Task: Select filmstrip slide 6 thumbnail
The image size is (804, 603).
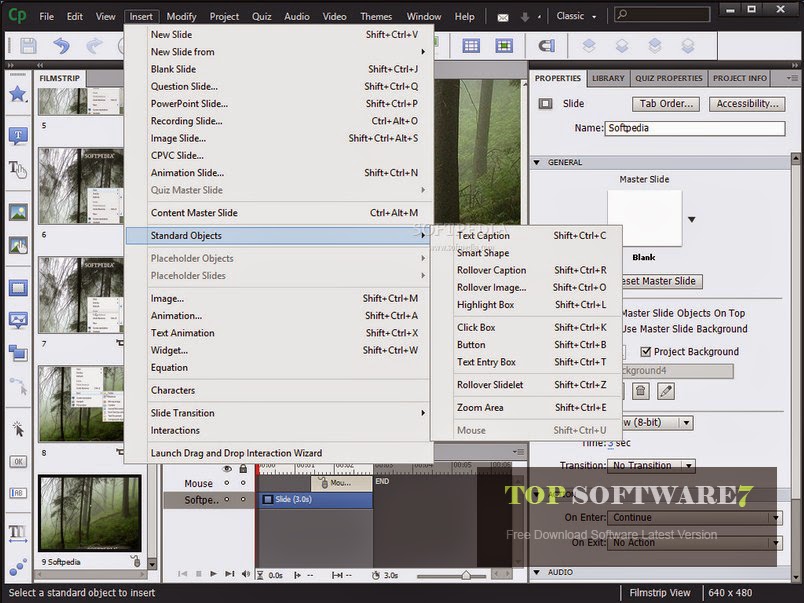Action: (81, 186)
